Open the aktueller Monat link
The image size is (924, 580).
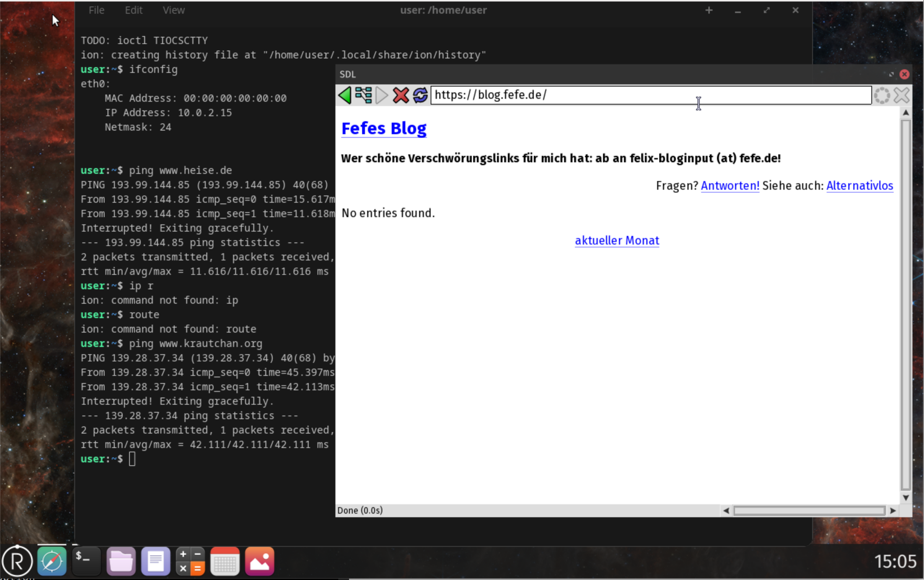[x=617, y=241]
